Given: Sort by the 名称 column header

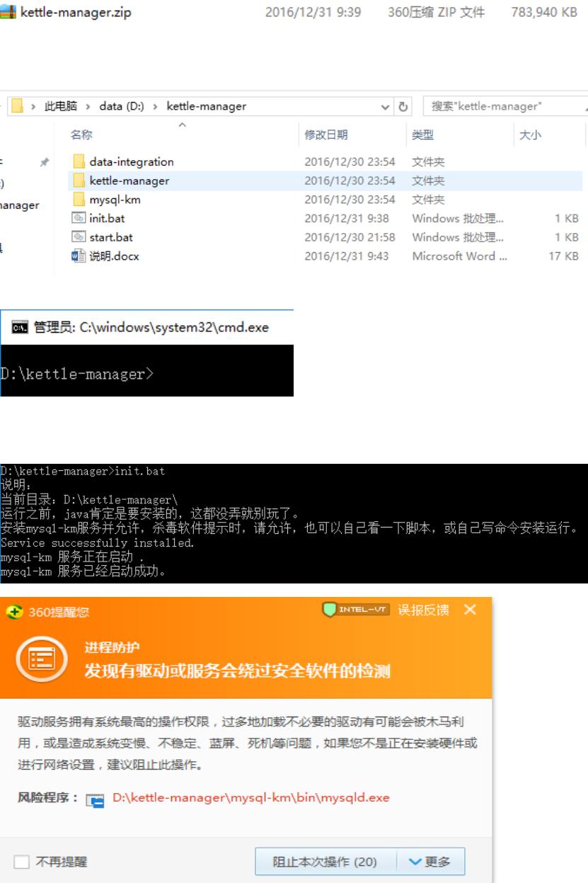Looking at the screenshot, I should (x=82, y=135).
